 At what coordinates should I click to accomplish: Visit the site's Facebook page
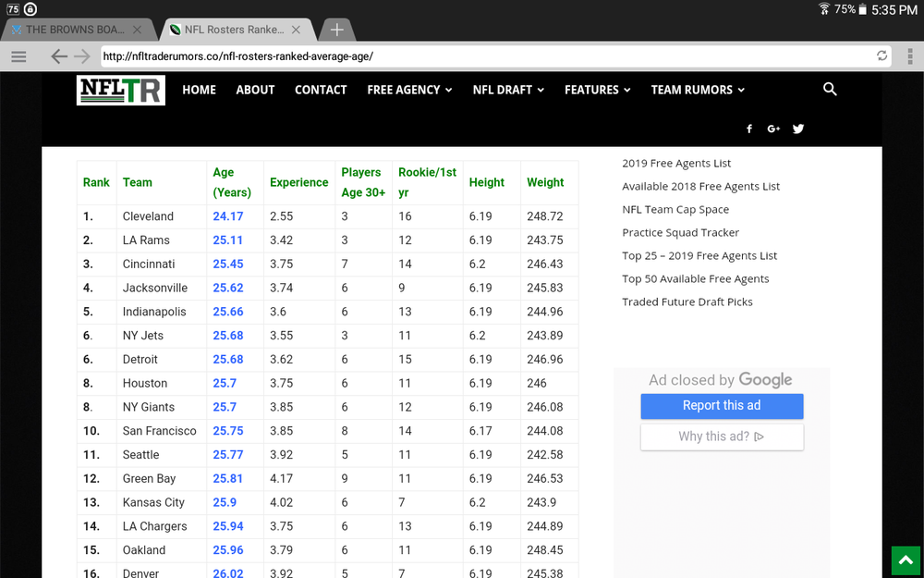pyautogui.click(x=749, y=129)
